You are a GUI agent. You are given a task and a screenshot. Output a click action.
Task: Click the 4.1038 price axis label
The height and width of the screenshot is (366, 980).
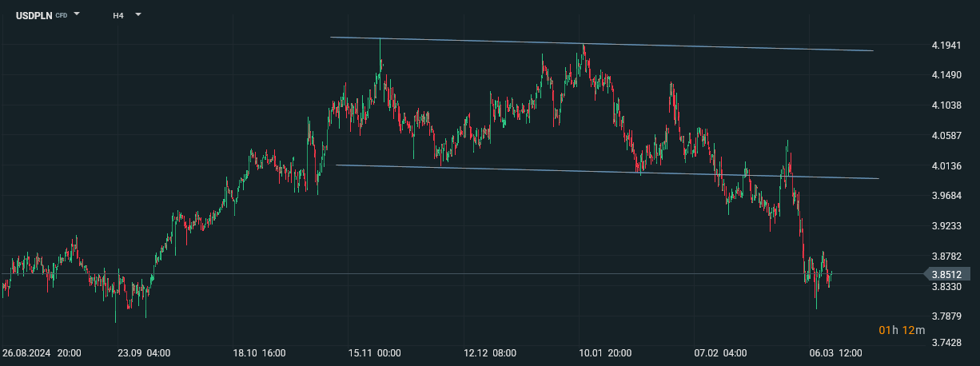pos(946,105)
